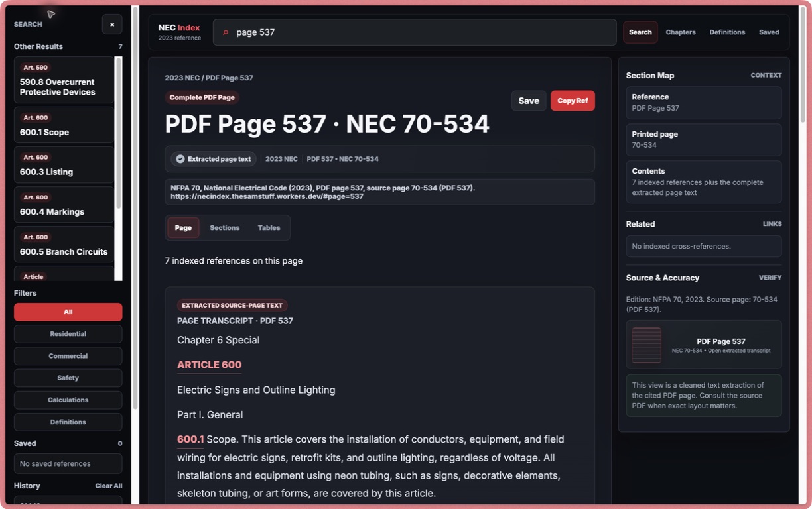Screen dimensions: 812x509
Task: Click the Contents card in Section Map
Action: click(704, 182)
